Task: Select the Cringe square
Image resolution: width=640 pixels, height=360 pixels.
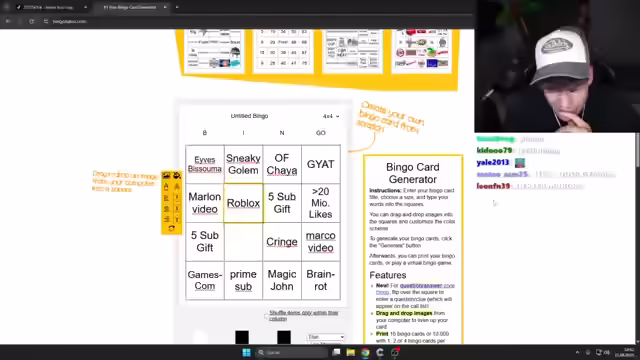Action: coord(282,242)
